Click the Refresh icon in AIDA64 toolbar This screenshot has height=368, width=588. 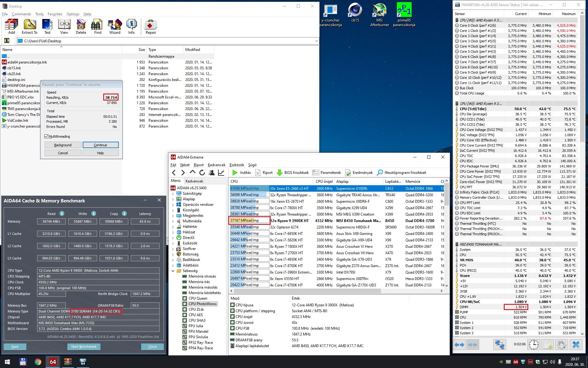[x=202, y=173]
